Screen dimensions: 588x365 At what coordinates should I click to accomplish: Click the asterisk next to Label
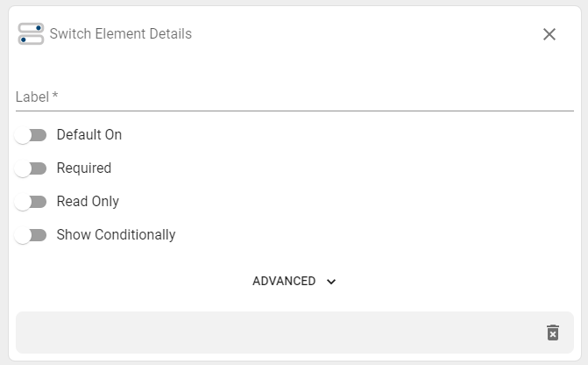click(x=55, y=95)
